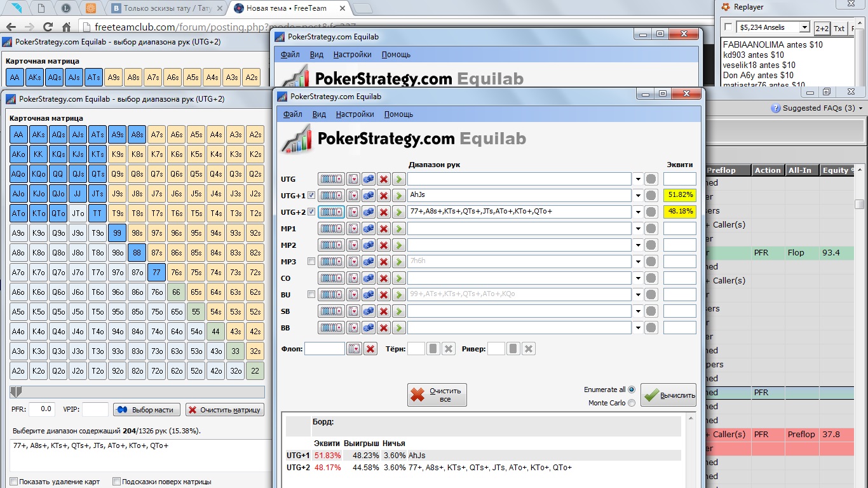Expand the MP3 range history dropdown
The height and width of the screenshot is (488, 868).
coord(638,262)
